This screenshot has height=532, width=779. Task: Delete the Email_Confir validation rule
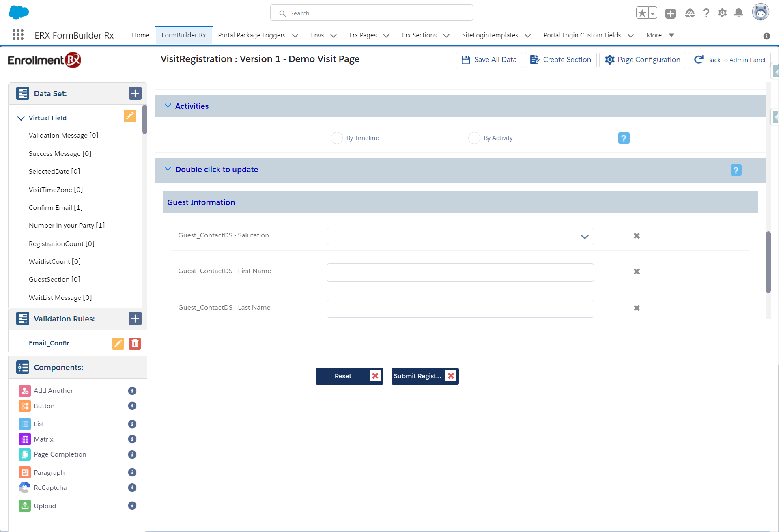135,344
